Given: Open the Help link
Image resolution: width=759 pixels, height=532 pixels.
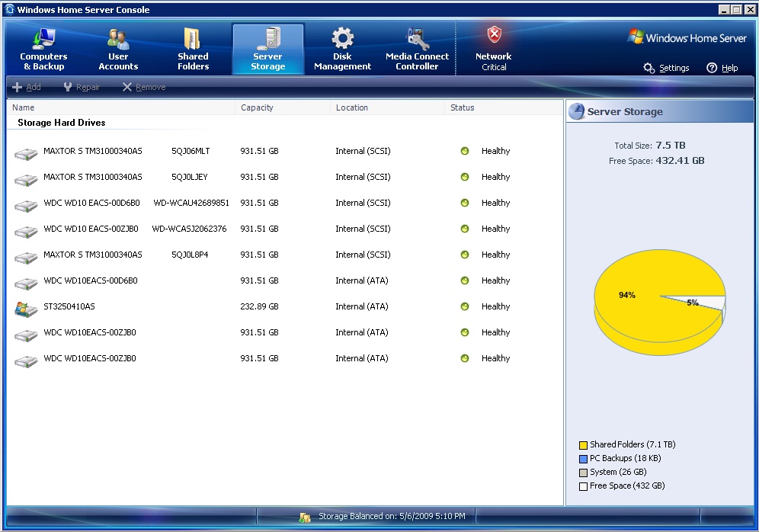Looking at the screenshot, I should tap(722, 68).
